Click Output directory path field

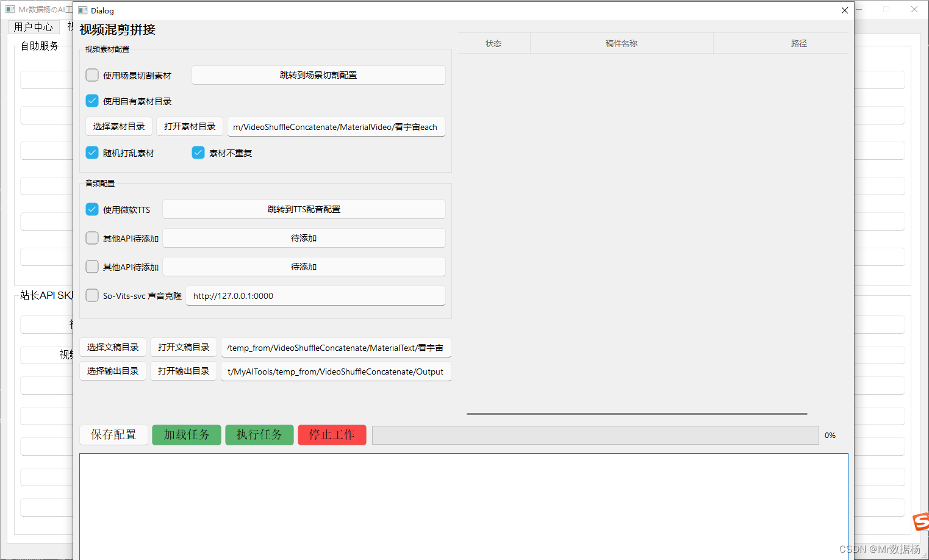click(336, 372)
